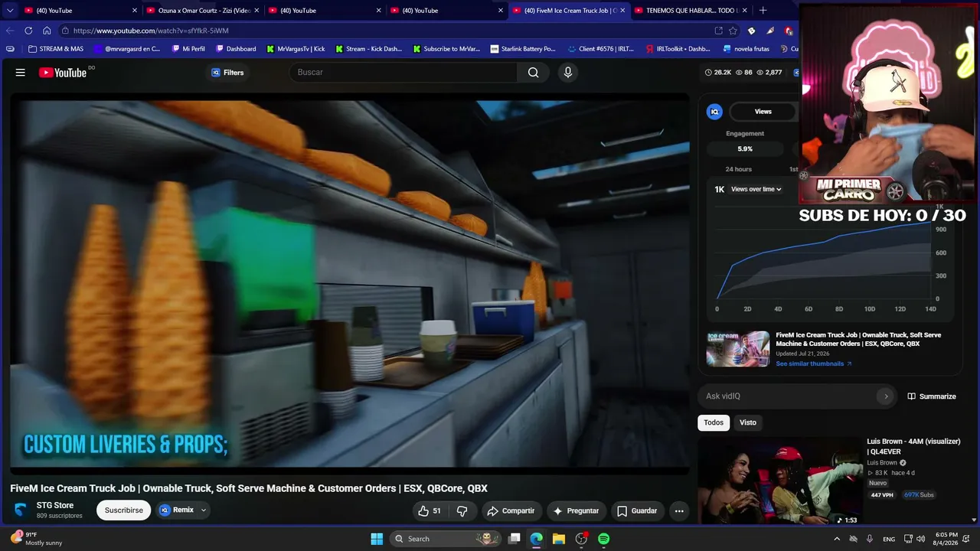
Task: Open the clock showing 6:05 PM
Action: (x=946, y=539)
